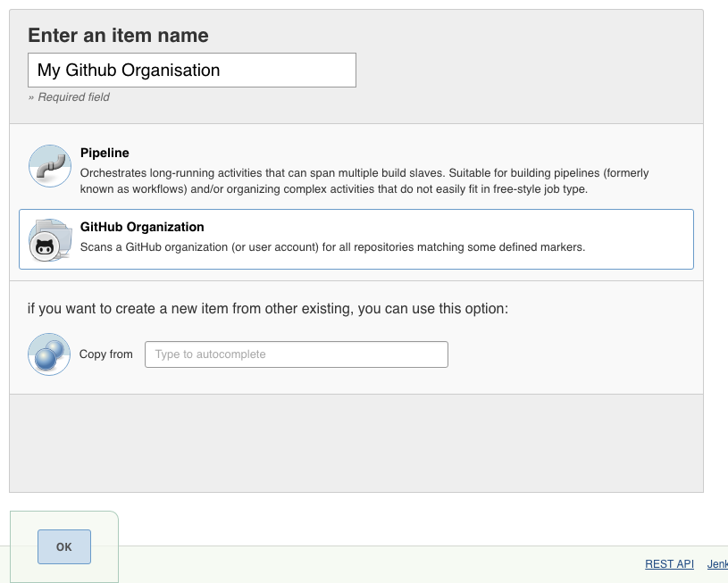Viewport: 728px width, 583px height.
Task: Click the GitHub Organization description text
Action: click(x=332, y=247)
